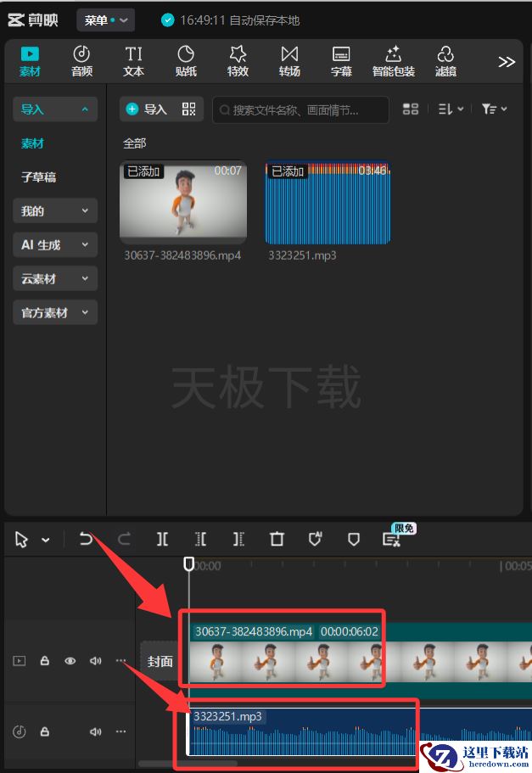This screenshot has height=773, width=532.
Task: Collapse the 导入 sidebar section
Action: [55, 109]
